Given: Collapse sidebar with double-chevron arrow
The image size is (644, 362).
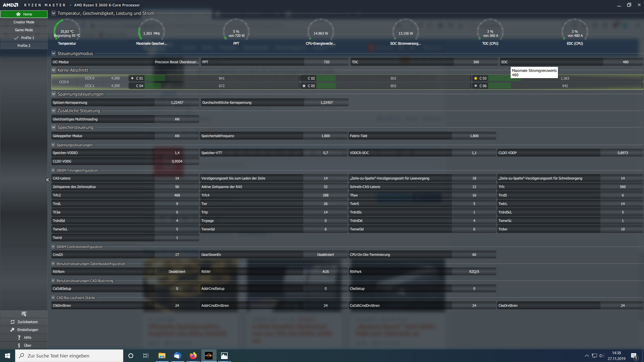Looking at the screenshot, I should [x=47, y=180].
